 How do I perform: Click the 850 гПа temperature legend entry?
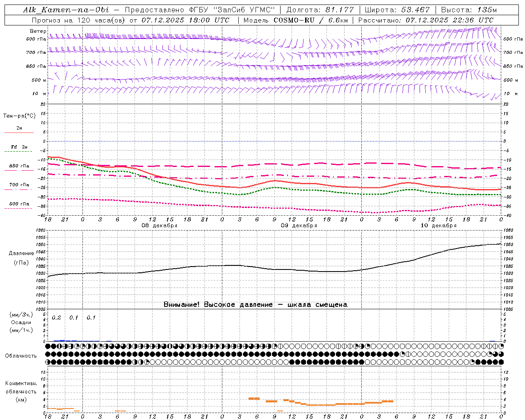19,166
